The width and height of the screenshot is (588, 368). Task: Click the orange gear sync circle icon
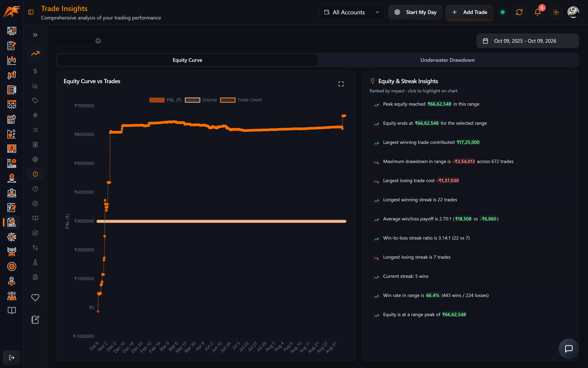12,266
